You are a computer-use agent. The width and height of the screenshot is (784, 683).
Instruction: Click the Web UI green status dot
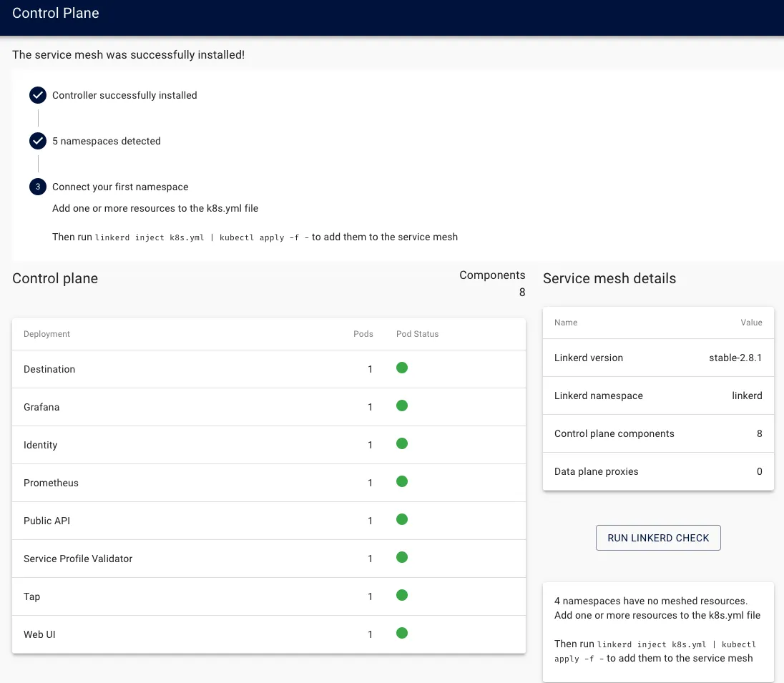coord(402,634)
